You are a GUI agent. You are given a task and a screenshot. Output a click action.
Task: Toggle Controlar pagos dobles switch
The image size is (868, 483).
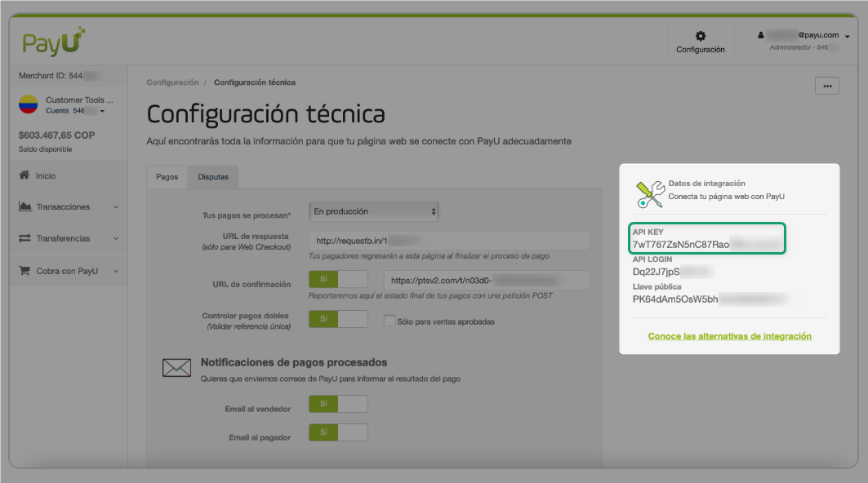[338, 319]
